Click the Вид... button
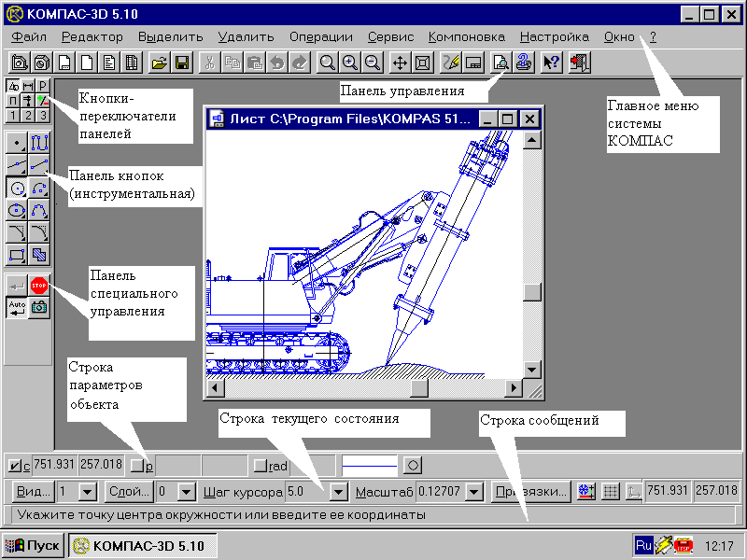The width and height of the screenshot is (747, 560). coord(33,492)
